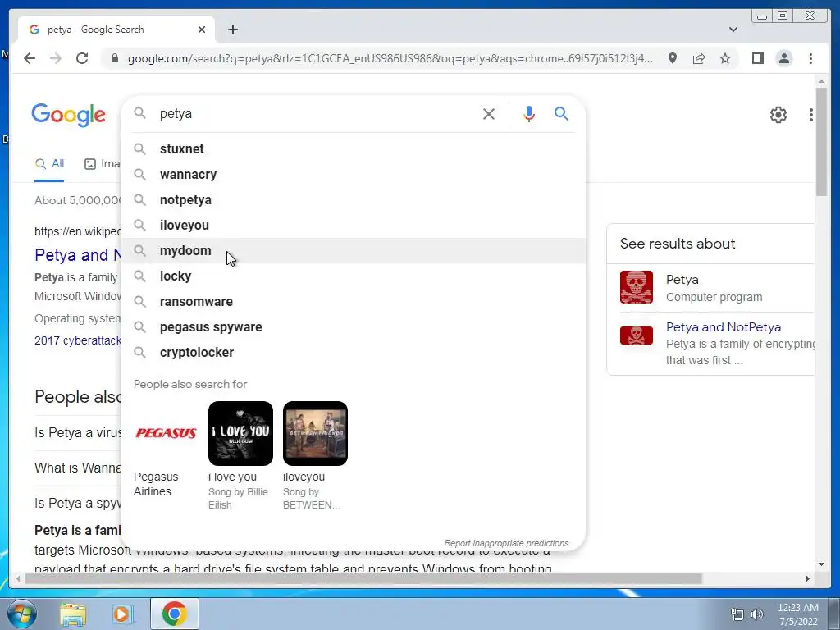Screen dimensions: 840x630
Task: Reload the current Google page
Action: 82,58
